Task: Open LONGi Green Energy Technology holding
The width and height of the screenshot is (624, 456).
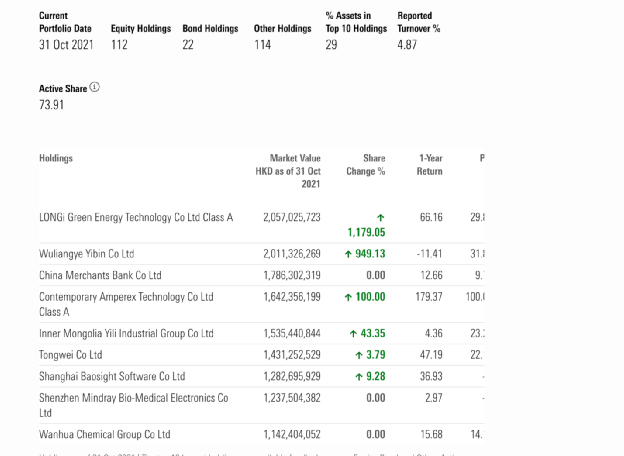Action: 136,217
